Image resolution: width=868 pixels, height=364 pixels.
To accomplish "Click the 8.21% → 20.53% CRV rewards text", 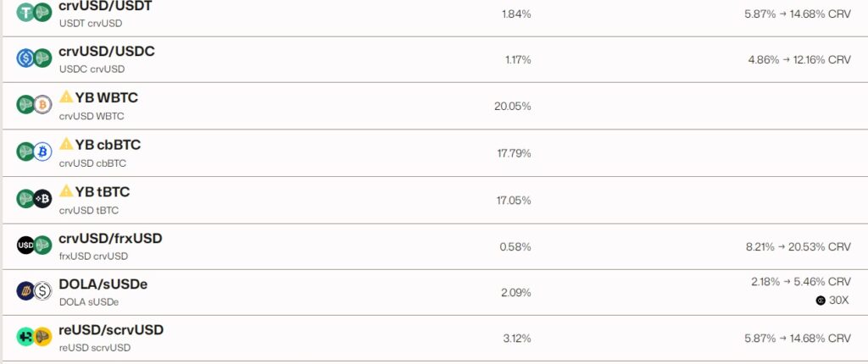I will point(798,247).
